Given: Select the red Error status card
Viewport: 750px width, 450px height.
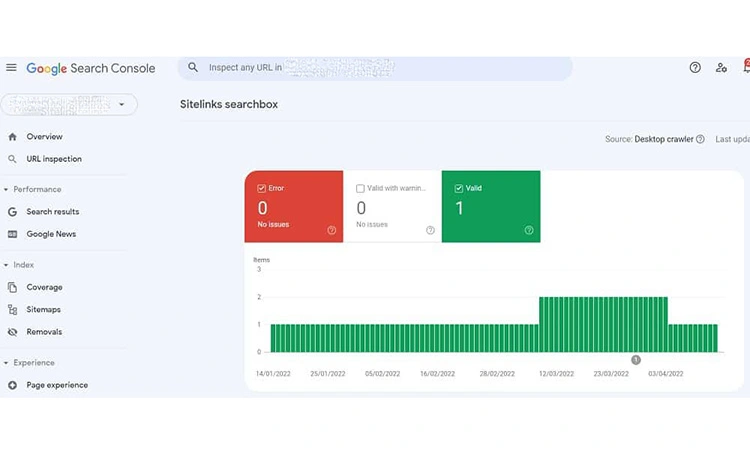Looking at the screenshot, I should click(x=294, y=207).
